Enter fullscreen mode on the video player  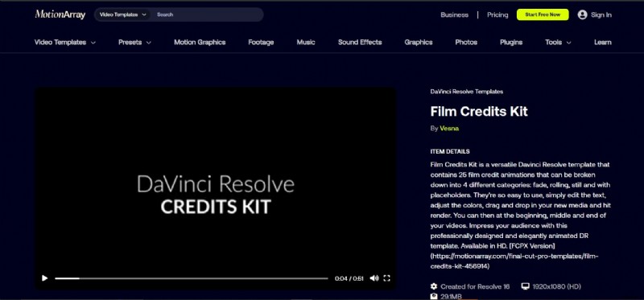coord(386,278)
